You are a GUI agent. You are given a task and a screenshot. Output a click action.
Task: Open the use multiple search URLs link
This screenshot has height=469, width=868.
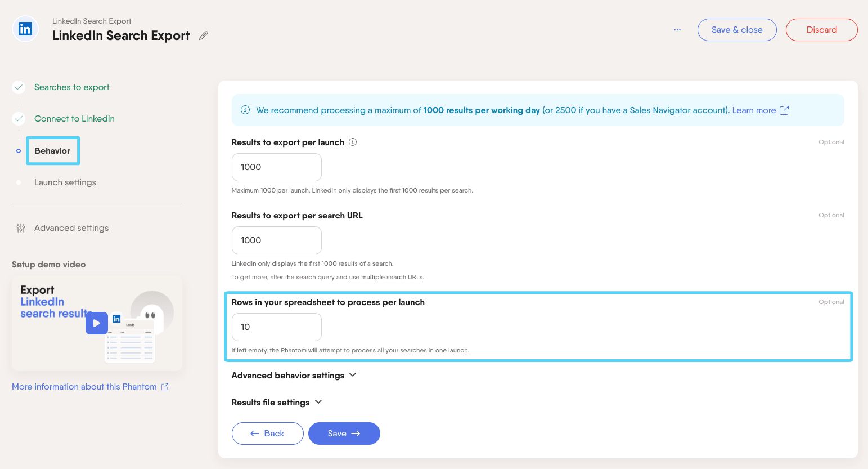point(386,277)
